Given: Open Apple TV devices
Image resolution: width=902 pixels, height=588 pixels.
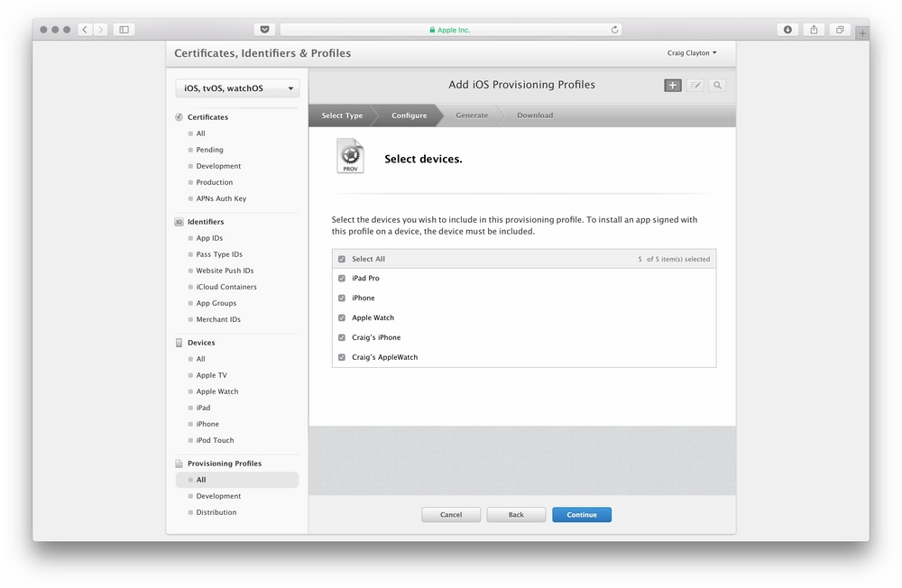Looking at the screenshot, I should (x=212, y=375).
